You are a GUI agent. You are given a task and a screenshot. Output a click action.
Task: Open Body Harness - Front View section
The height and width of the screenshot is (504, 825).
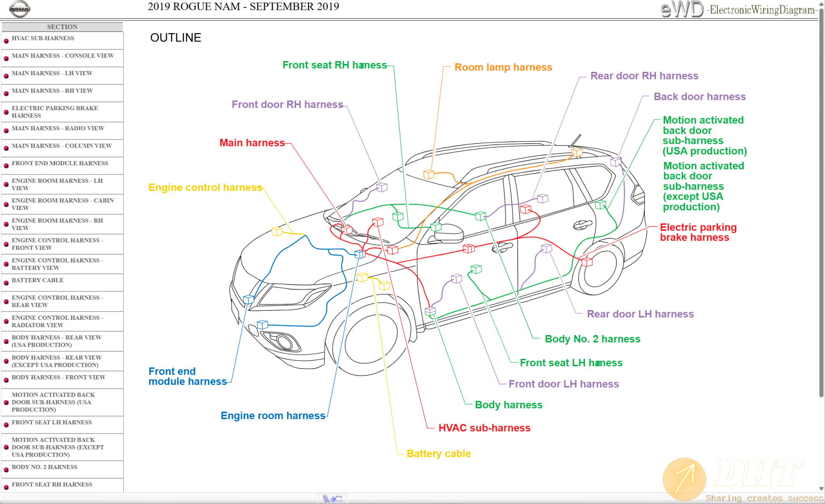(58, 377)
